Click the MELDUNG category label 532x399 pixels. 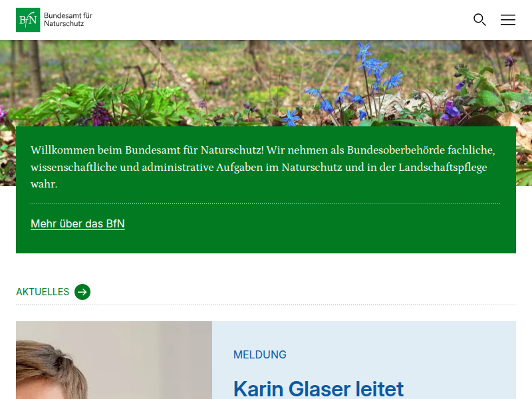[260, 354]
